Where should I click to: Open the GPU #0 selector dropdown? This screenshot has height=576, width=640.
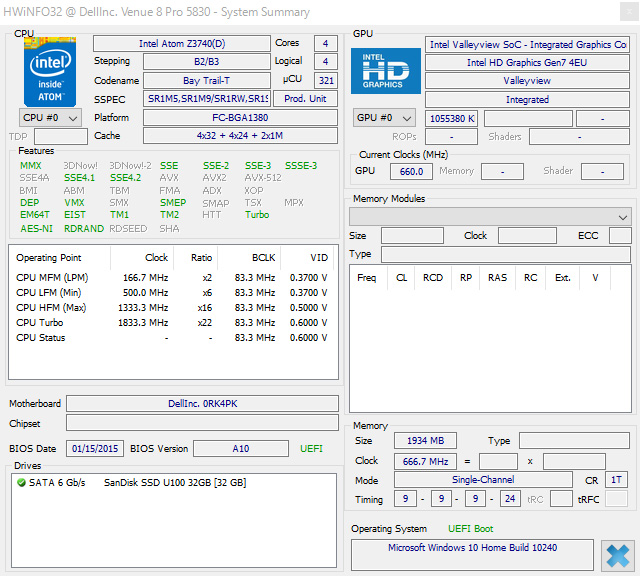click(x=386, y=118)
